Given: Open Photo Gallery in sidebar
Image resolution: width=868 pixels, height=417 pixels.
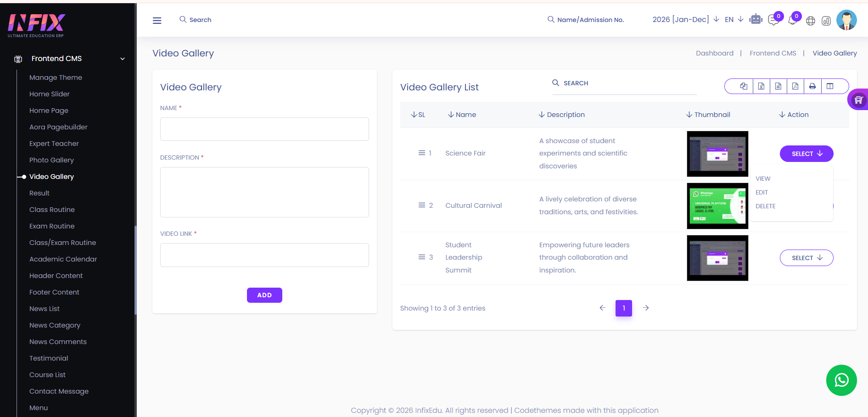Looking at the screenshot, I should click(51, 160).
